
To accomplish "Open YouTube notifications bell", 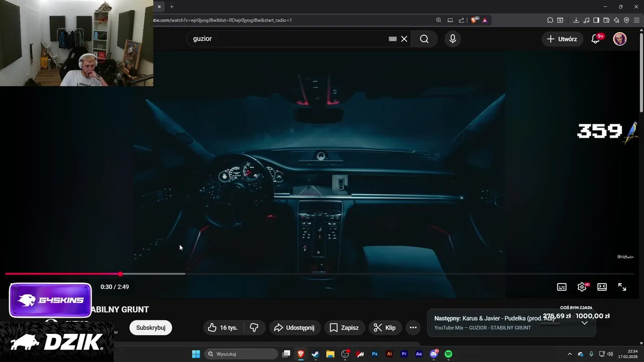I will [x=596, y=39].
